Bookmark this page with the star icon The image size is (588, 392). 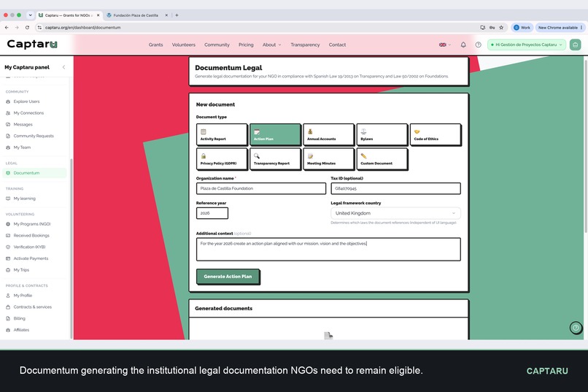pos(501,28)
